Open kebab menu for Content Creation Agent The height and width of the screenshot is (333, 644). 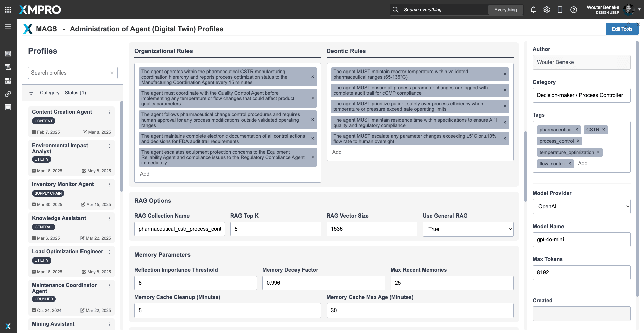(109, 112)
